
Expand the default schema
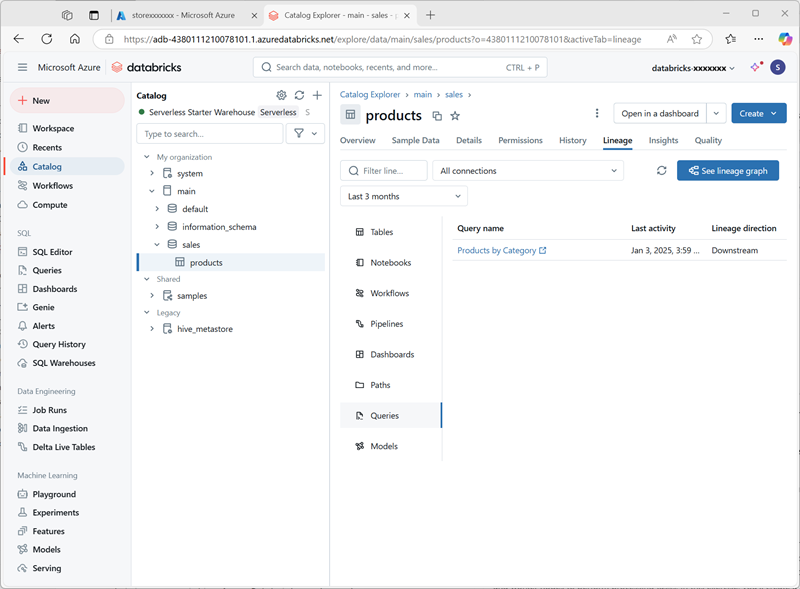tap(157, 209)
